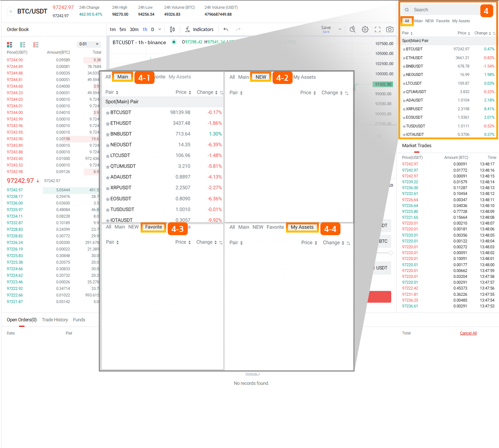Sort right pair list by Change column
Viewport: 499px width, 448px height.
click(483, 33)
